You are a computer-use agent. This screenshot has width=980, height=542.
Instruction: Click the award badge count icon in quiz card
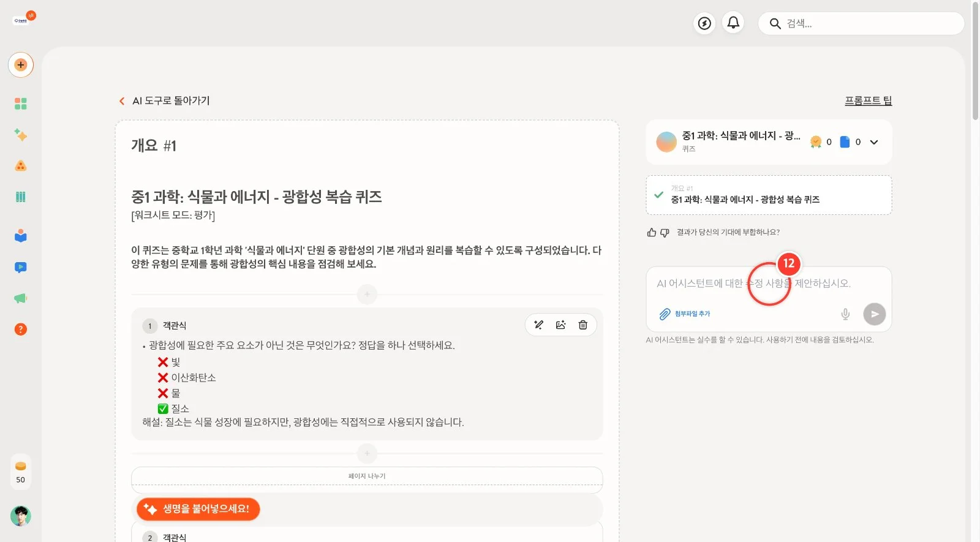(816, 142)
